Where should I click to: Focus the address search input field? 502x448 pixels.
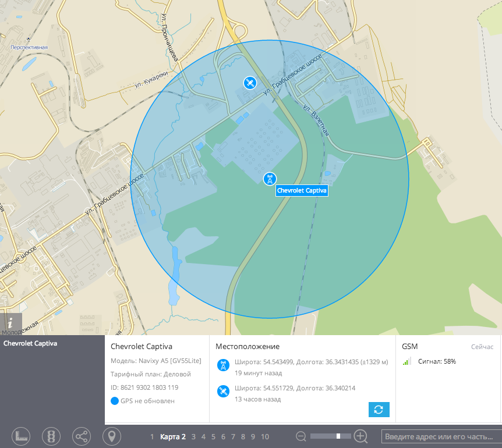click(x=440, y=436)
